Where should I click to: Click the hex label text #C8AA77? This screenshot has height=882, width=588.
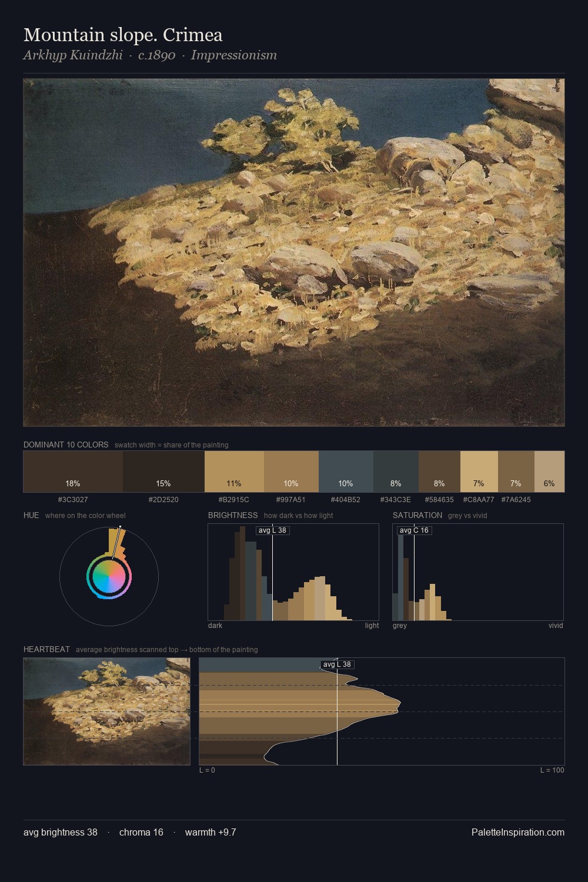[479, 500]
